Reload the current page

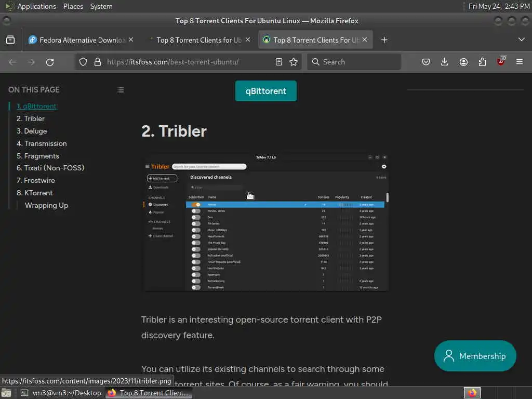50,62
